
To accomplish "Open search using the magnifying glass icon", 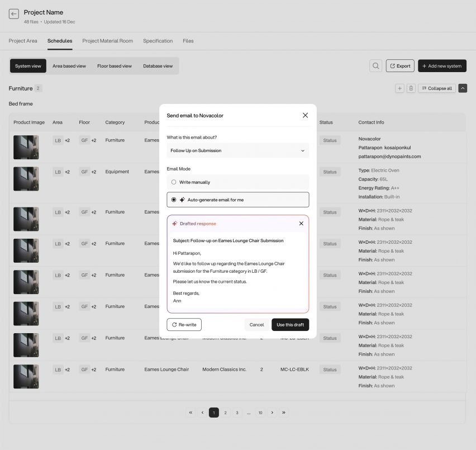I will pyautogui.click(x=375, y=65).
